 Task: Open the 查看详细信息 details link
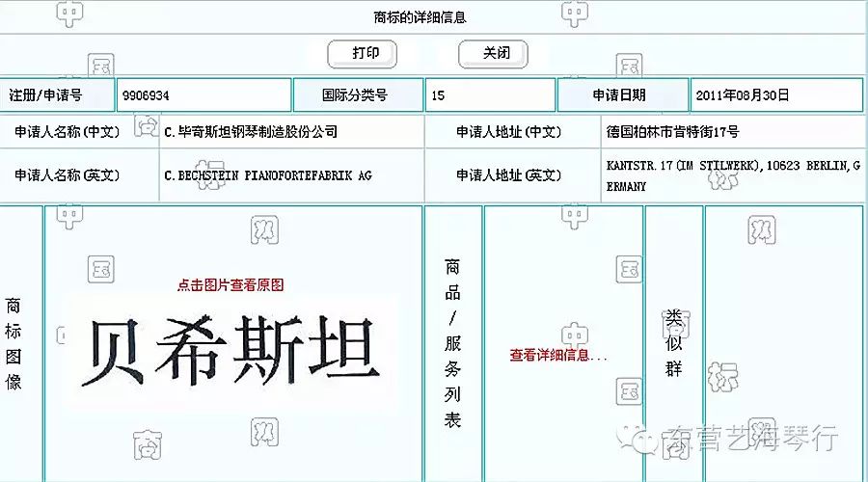(558, 355)
